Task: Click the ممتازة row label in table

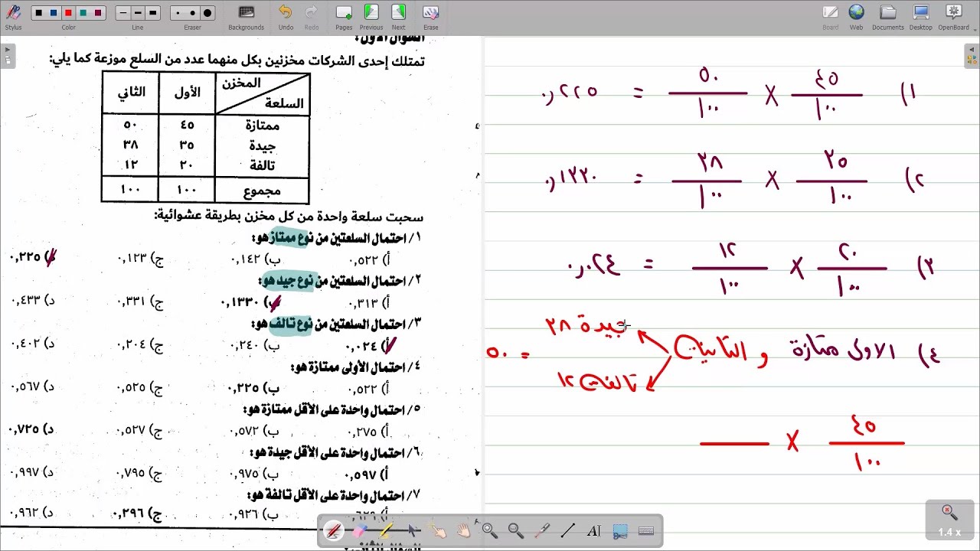Action: click(263, 126)
